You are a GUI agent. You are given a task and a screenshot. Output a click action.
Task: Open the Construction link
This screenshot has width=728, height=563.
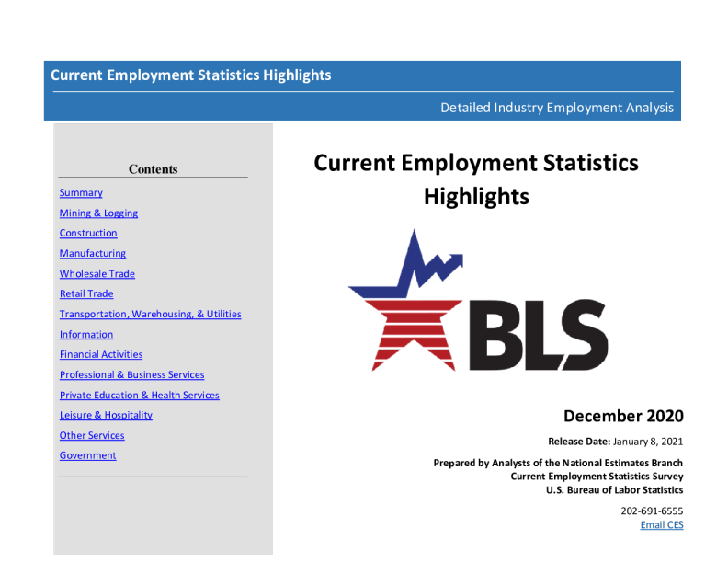click(88, 234)
